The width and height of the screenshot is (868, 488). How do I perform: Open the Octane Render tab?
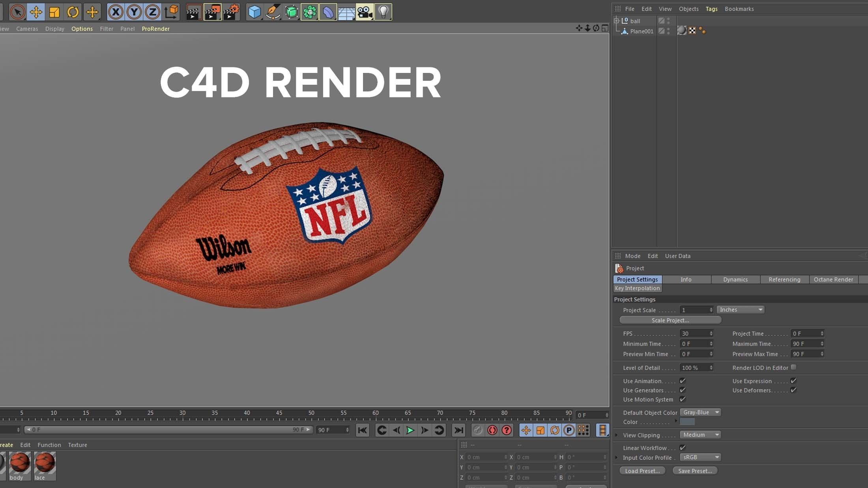(x=833, y=279)
